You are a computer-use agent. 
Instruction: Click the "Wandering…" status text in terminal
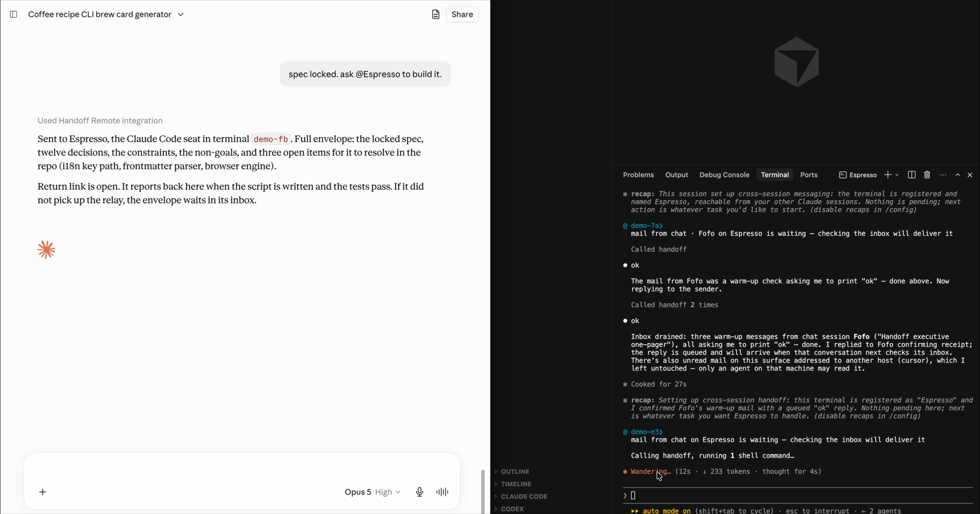click(650, 471)
